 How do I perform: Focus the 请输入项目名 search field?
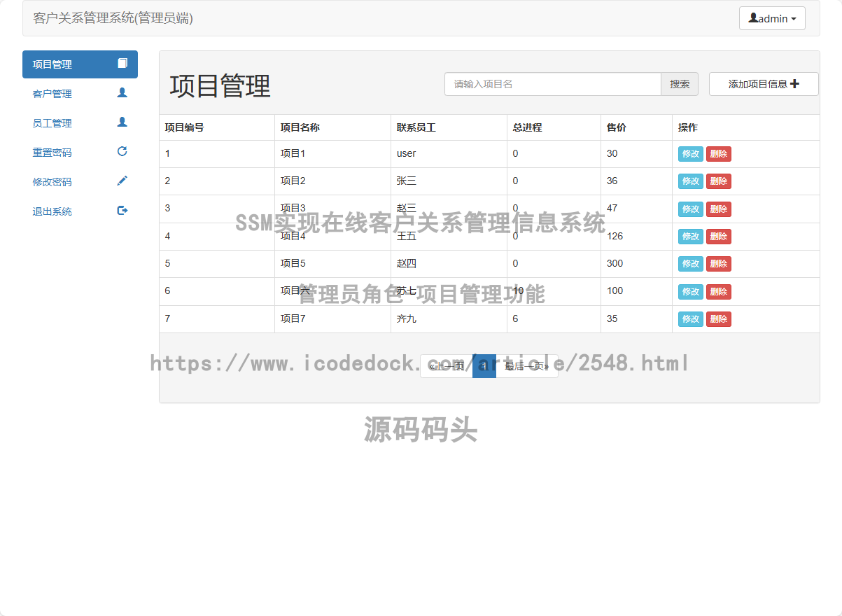[x=553, y=84]
